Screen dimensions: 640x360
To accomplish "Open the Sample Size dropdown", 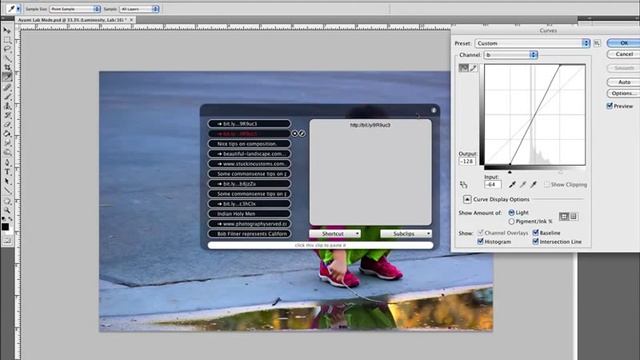I will (x=75, y=9).
